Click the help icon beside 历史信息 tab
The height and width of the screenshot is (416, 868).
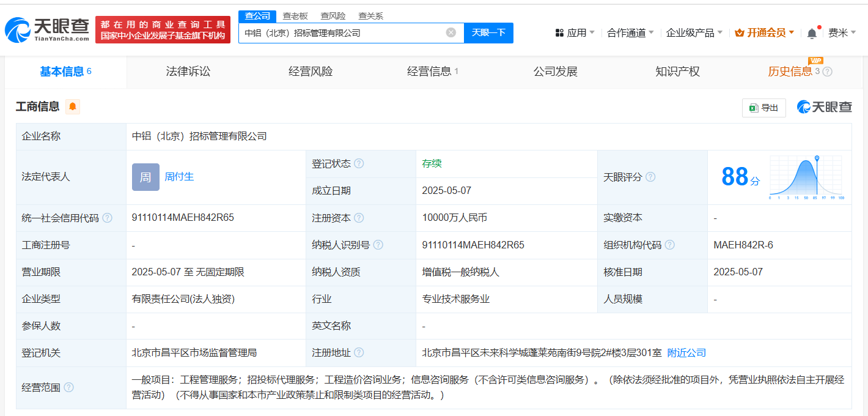828,72
